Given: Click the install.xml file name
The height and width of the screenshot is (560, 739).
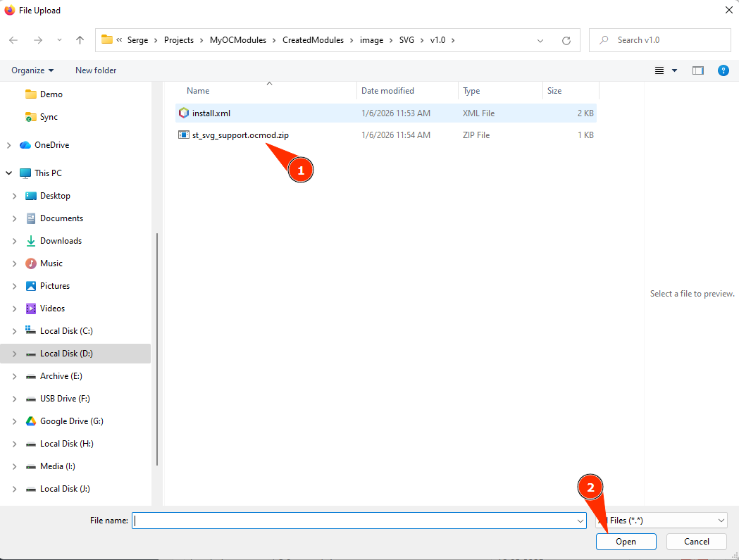Looking at the screenshot, I should [211, 113].
